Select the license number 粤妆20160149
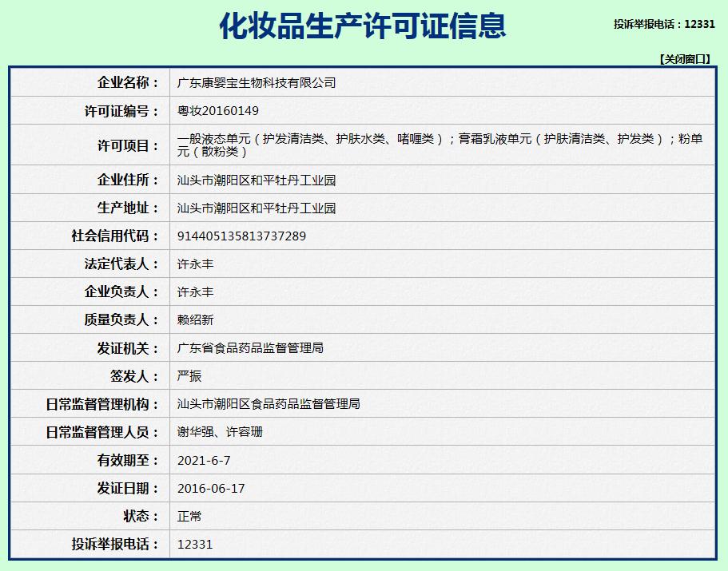 pyautogui.click(x=215, y=110)
